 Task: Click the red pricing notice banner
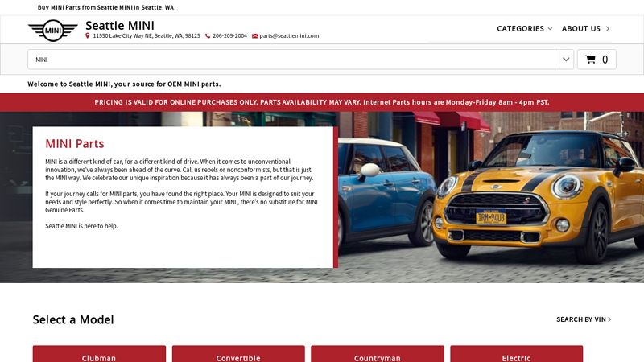[322, 102]
